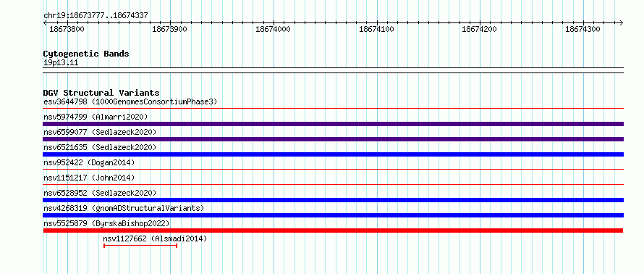
Task: Open variant nsv1127662 Alsmadi2014 label
Action: tap(155, 238)
